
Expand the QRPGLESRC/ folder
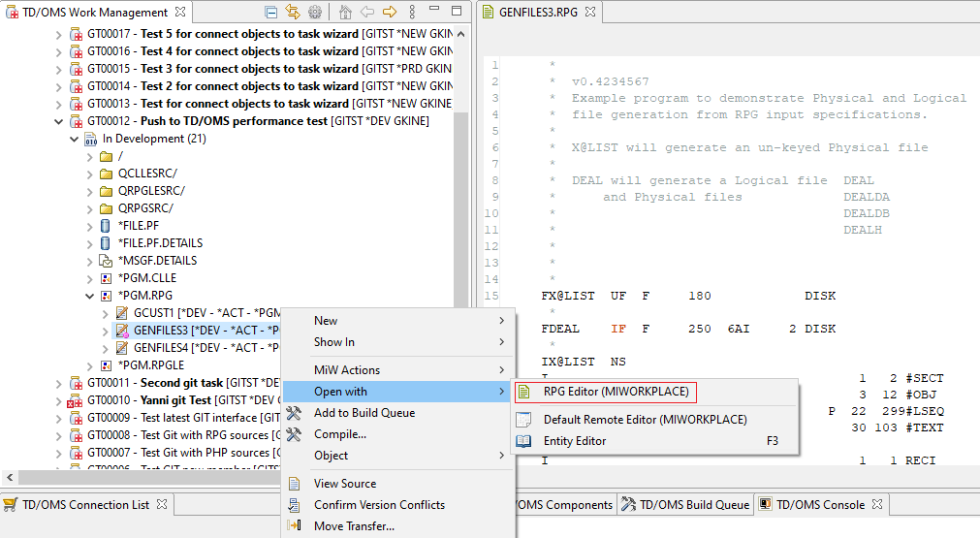coord(89,191)
